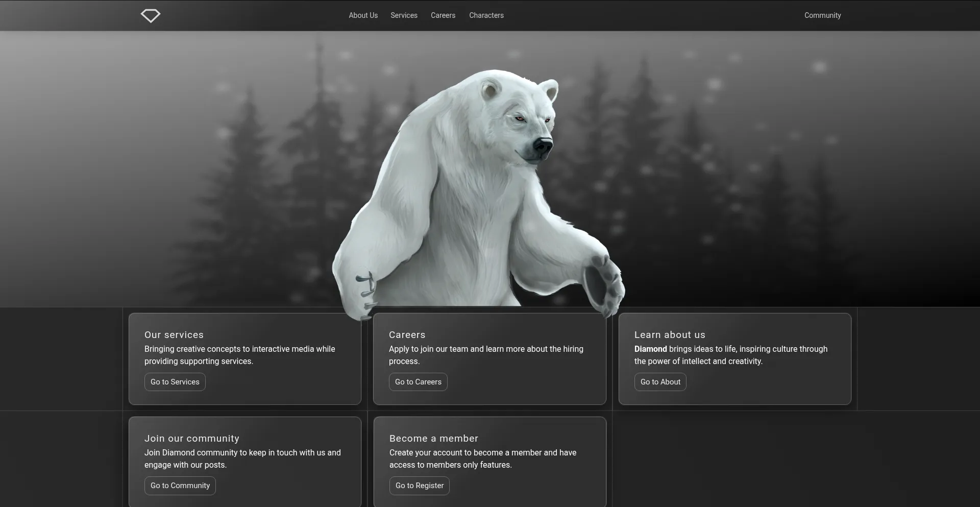The image size is (980, 507).
Task: Select the 'Careers' card heading
Action: [407, 335]
